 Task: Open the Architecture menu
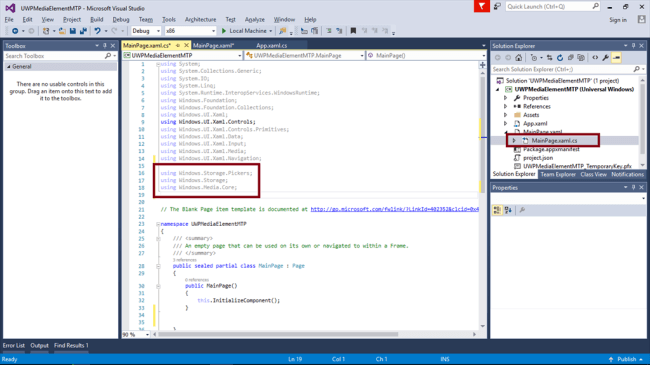tap(201, 19)
